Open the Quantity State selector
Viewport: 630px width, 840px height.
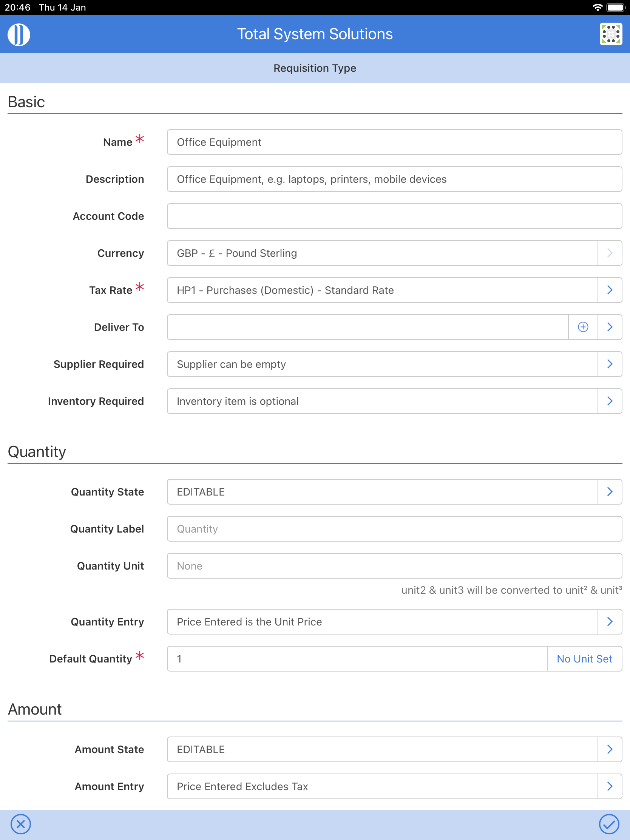tap(610, 491)
